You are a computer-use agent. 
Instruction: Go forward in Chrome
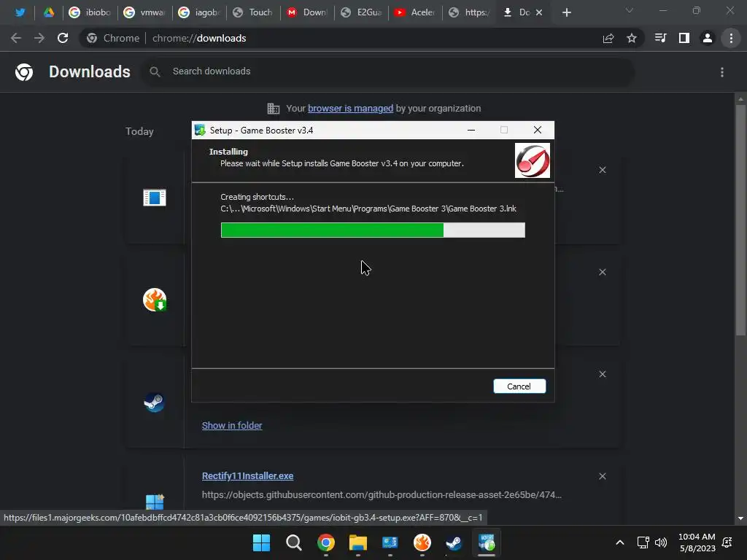[39, 38]
